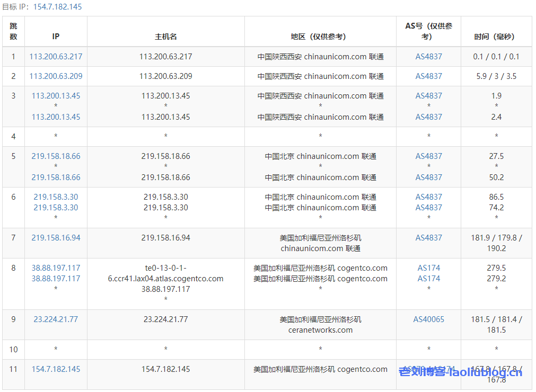Click the 时间（毫秒） column header
Screen dimensions: 536x392
click(x=496, y=37)
